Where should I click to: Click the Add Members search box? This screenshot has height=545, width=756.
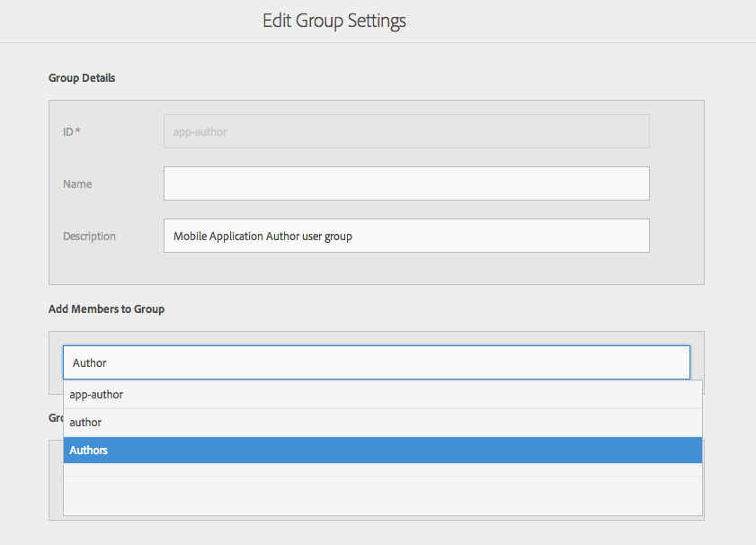376,362
